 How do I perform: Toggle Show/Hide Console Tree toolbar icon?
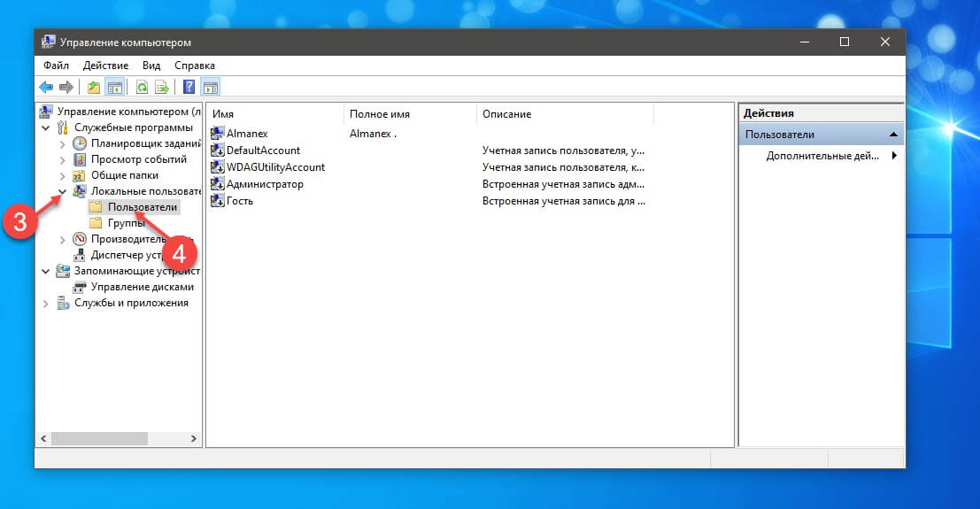point(115,87)
